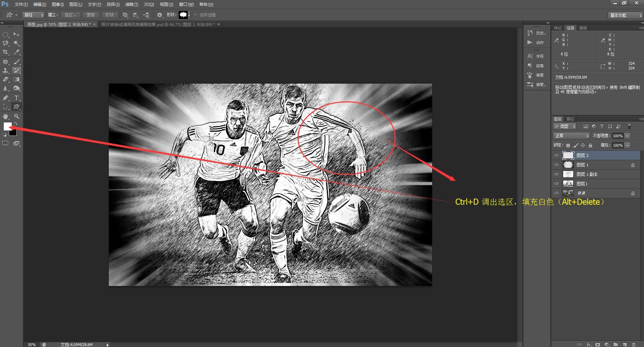This screenshot has height=347, width=644.
Task: Switch to the 通道 tab
Action: coord(583,28)
